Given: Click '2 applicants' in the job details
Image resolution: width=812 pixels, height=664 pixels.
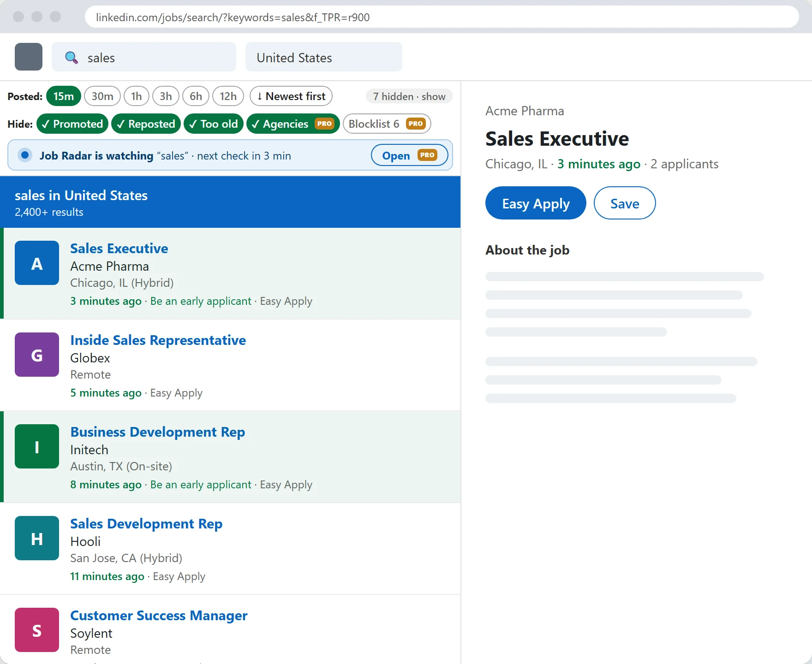Looking at the screenshot, I should tap(684, 164).
